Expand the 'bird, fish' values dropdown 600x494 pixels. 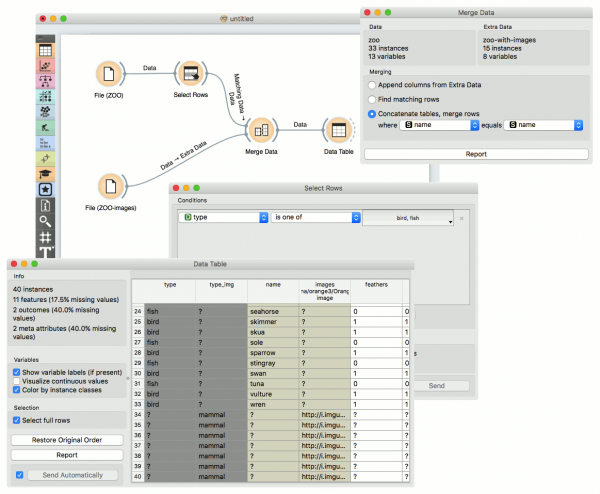click(408, 218)
